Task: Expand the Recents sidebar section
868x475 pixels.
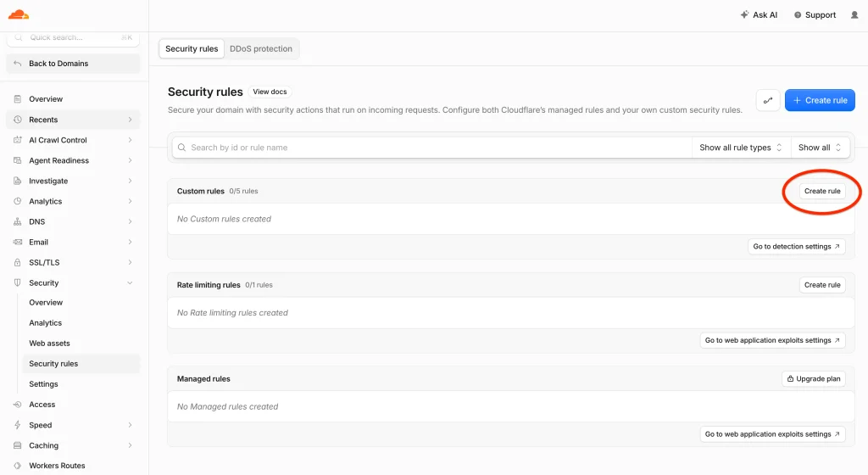Action: 130,120
